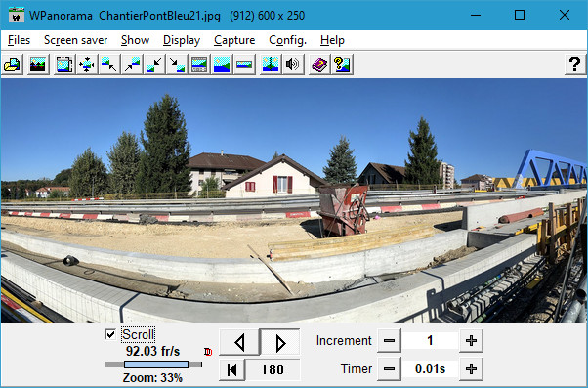Click the toolbar icon with arrow pointing up-right
Viewport: 588px width, 388px height.
coord(132,65)
